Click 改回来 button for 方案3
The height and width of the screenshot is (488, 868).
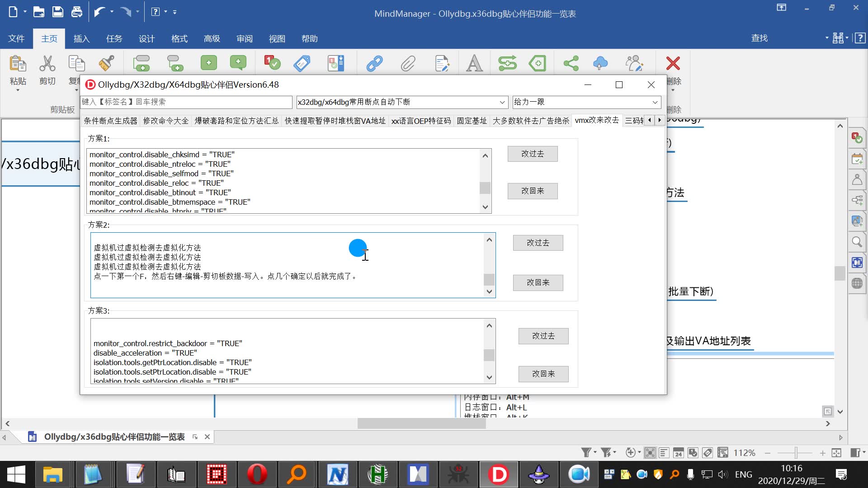543,374
